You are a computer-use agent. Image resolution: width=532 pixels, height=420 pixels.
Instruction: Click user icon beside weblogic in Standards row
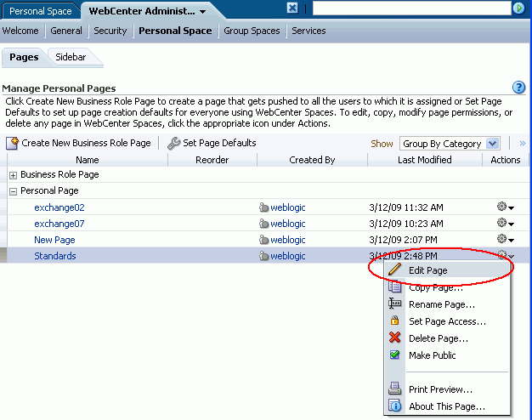click(x=263, y=256)
